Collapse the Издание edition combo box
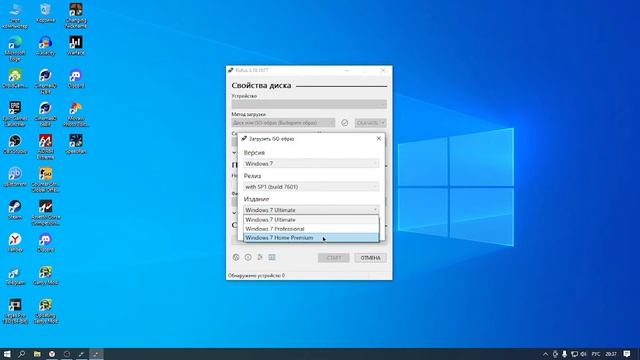The width and height of the screenshot is (640, 360). pos(311,210)
